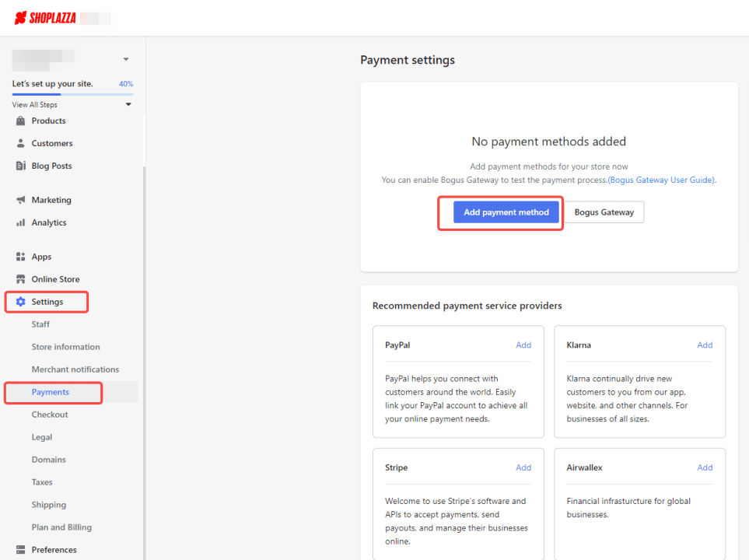Click the 'No payment methods added' heading
This screenshot has width=749, height=560.
click(549, 142)
